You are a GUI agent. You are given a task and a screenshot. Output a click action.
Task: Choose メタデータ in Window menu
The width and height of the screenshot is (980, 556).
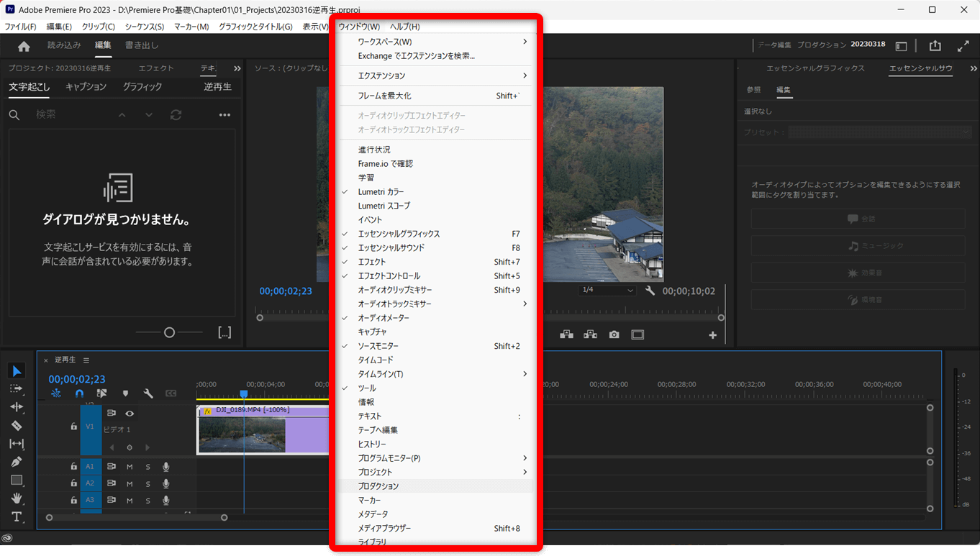tap(435, 514)
